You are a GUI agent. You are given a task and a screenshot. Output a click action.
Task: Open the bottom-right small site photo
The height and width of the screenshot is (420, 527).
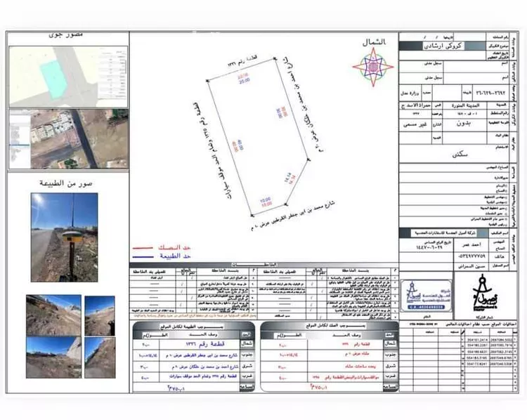click(x=99, y=357)
